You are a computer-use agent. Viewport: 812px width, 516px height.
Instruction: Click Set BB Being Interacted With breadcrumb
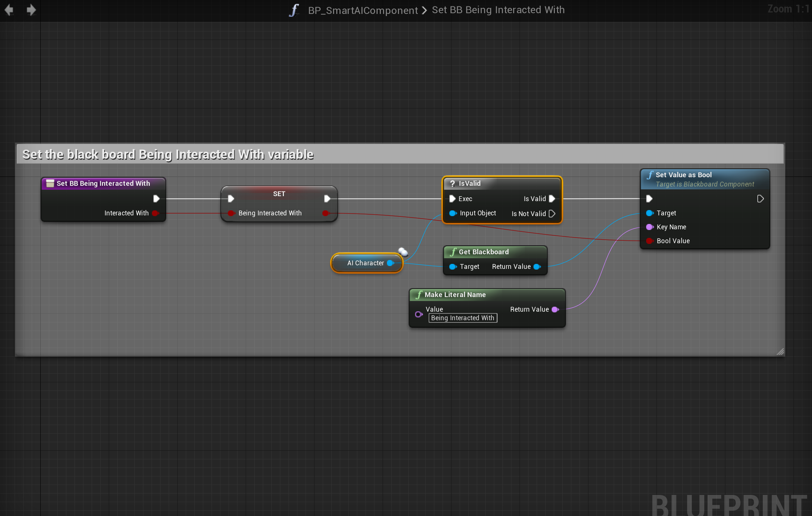click(498, 10)
